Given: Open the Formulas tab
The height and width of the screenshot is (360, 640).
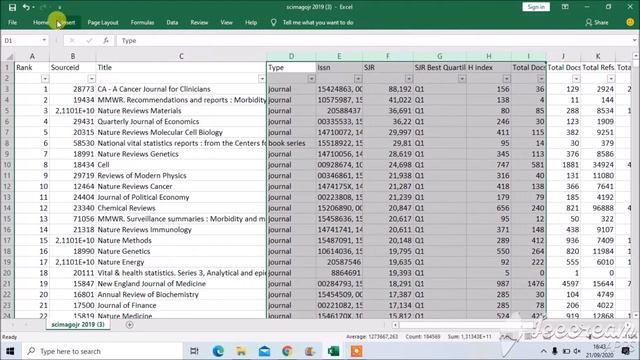Looking at the screenshot, I should tap(142, 22).
